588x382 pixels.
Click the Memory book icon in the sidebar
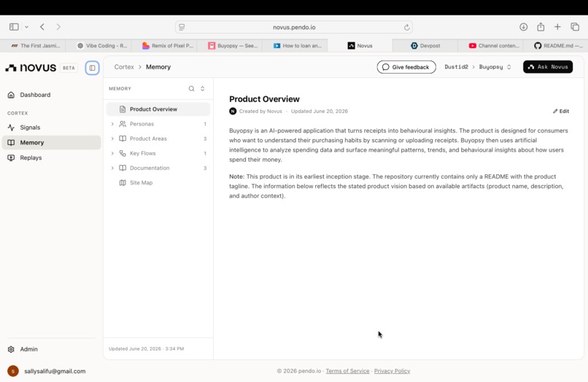tap(11, 142)
